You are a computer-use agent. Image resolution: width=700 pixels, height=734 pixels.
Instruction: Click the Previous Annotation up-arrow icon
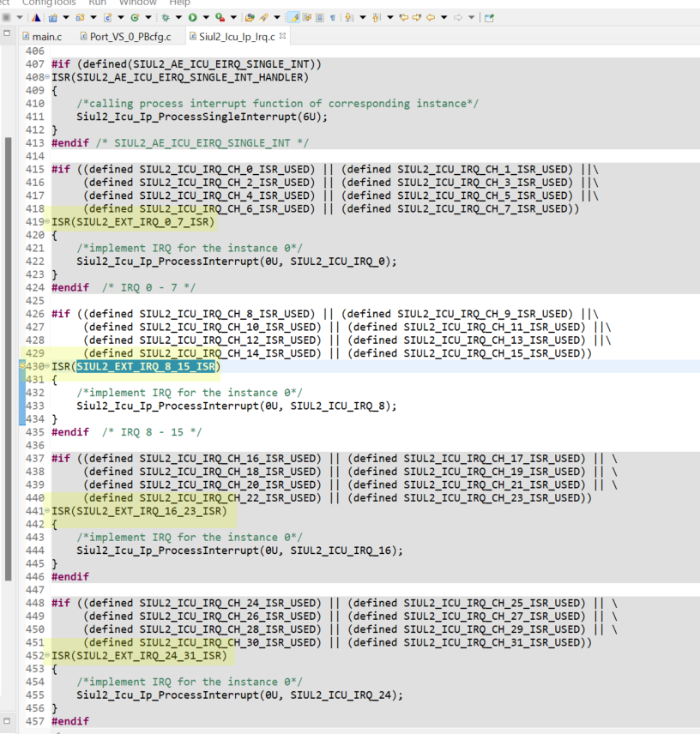pyautogui.click(x=376, y=18)
